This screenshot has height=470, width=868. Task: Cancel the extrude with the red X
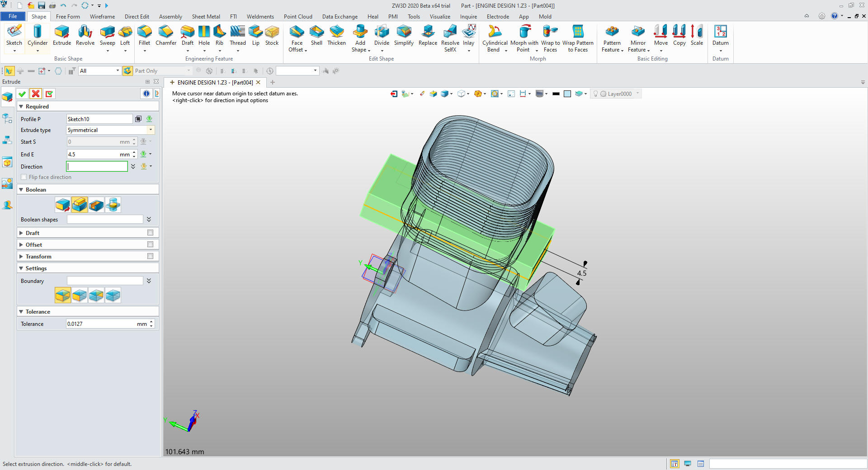[36, 94]
